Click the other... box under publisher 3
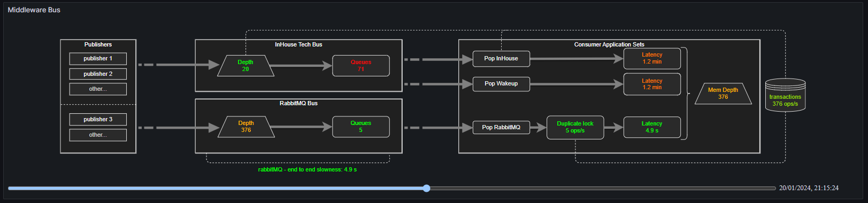This screenshot has height=203, width=868. [x=98, y=135]
